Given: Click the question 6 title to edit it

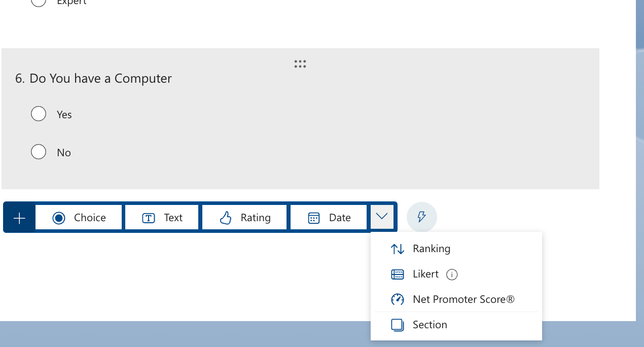Looking at the screenshot, I should click(x=100, y=78).
